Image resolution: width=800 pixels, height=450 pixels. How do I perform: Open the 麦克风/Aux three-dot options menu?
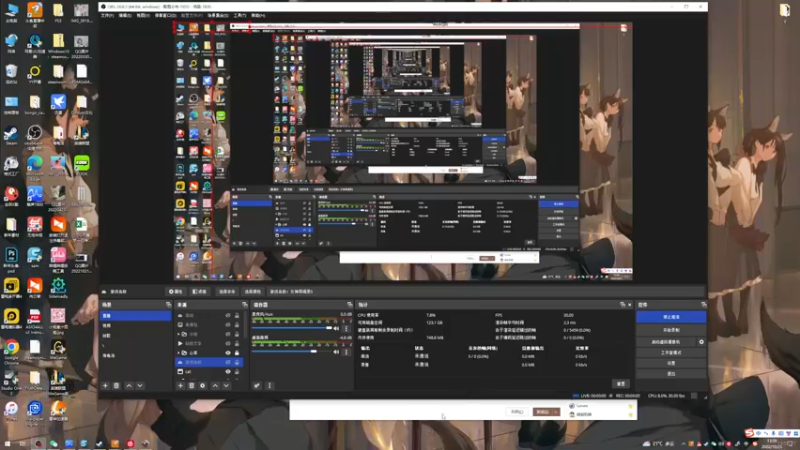coord(346,329)
